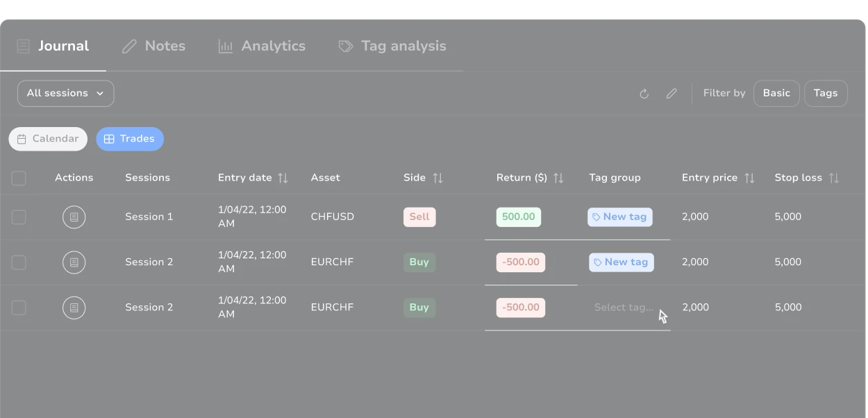Click the Session 1 cell
The image size is (868, 418).
coord(149,217)
